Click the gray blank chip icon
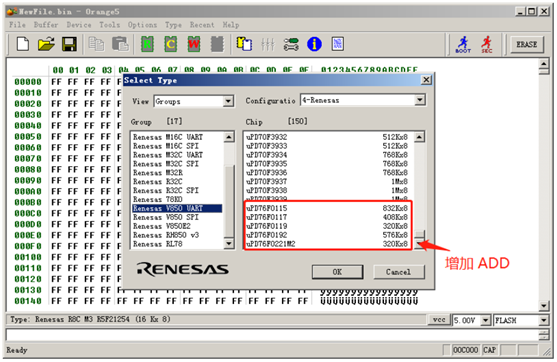This screenshot has height=362, width=557. pos(217,44)
